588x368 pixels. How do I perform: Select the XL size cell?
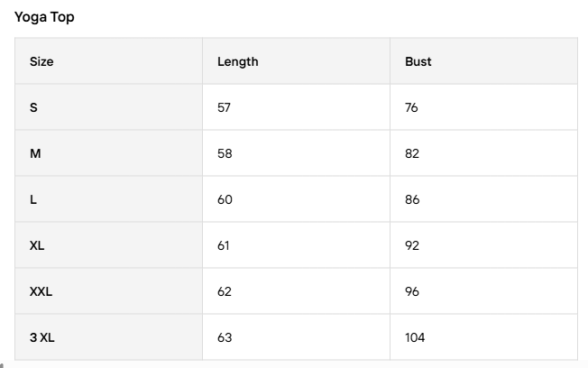click(37, 246)
